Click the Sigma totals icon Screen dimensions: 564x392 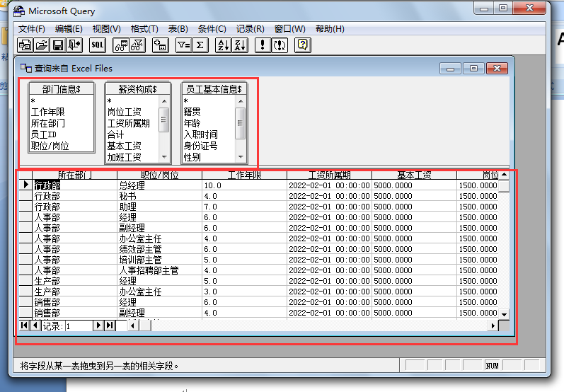[x=200, y=45]
